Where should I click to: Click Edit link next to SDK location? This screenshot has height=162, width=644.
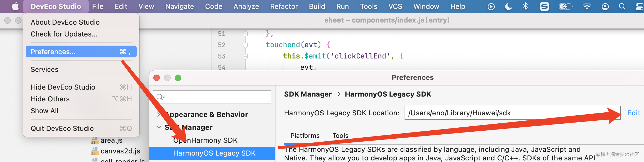click(x=634, y=113)
